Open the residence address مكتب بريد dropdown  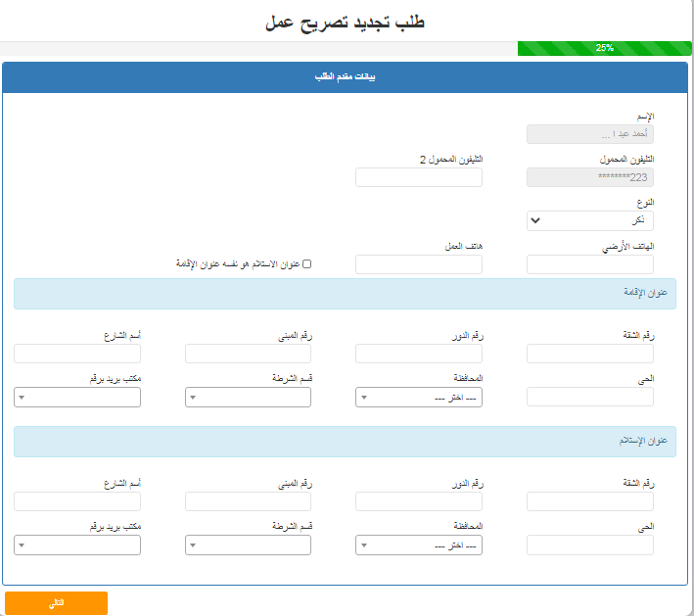coord(77,398)
